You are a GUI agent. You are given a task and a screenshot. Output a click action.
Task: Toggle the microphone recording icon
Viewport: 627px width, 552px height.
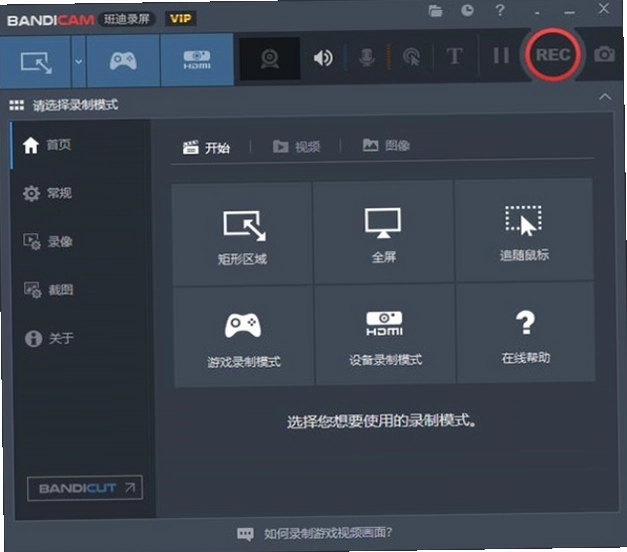pyautogui.click(x=366, y=57)
